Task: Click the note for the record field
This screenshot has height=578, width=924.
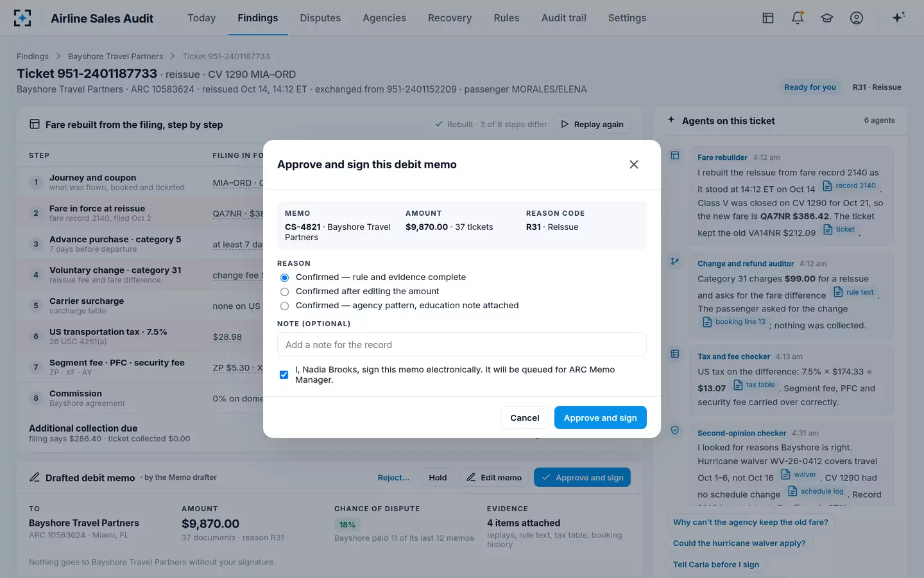Action: 461,344
